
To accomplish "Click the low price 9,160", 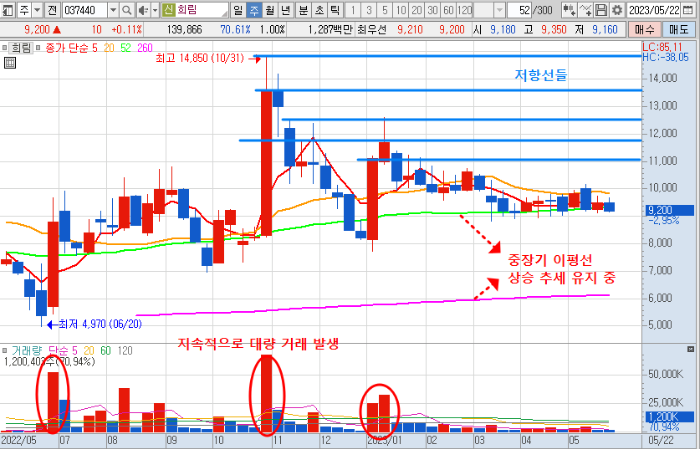I will 604,30.
